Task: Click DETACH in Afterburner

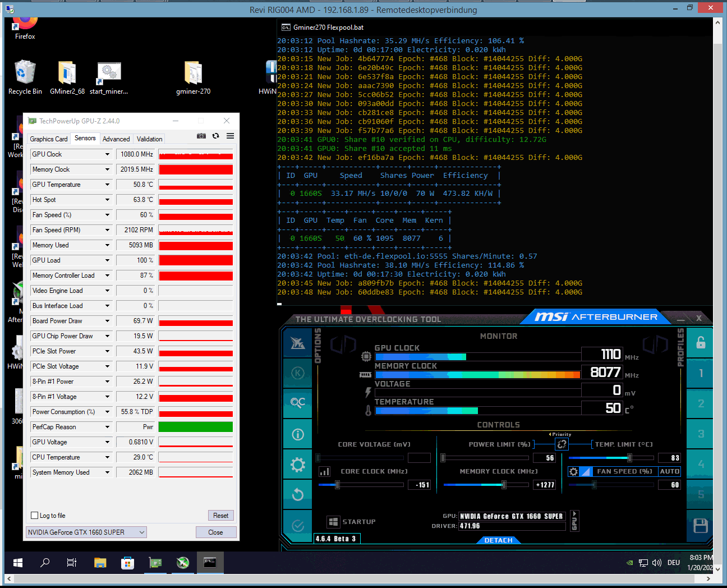Action: [x=498, y=540]
